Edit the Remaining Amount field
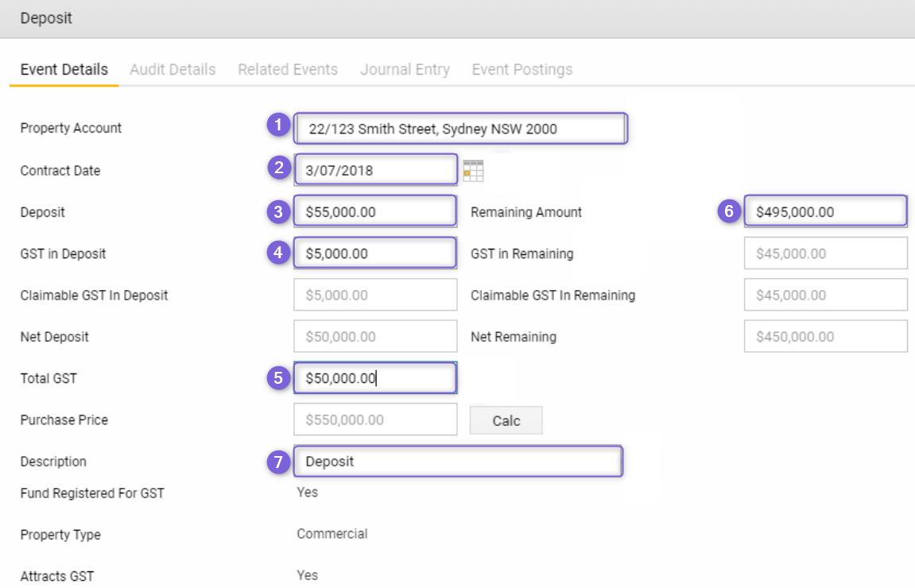The width and height of the screenshot is (915, 588). click(x=825, y=211)
